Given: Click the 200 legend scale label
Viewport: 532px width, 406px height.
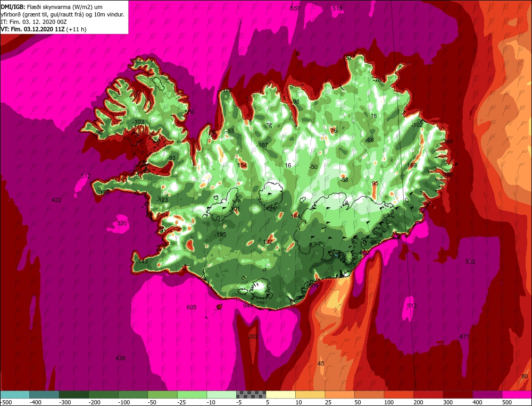Looking at the screenshot, I should [x=418, y=402].
